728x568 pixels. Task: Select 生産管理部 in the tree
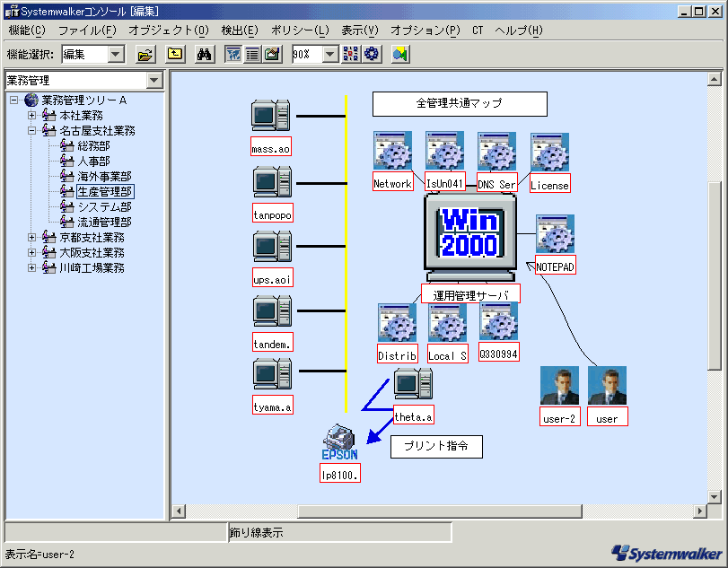tap(104, 192)
